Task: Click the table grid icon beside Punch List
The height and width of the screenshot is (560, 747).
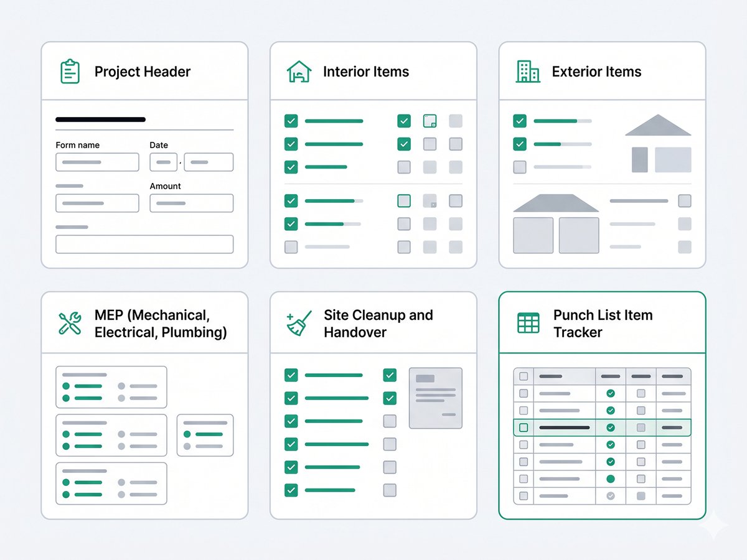Action: pos(528,323)
